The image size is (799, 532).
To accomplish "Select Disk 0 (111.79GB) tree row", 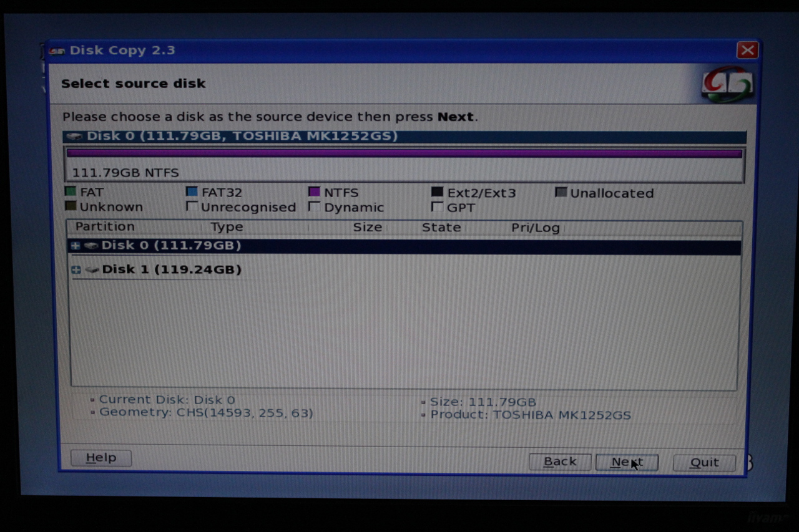I will 404,246.
